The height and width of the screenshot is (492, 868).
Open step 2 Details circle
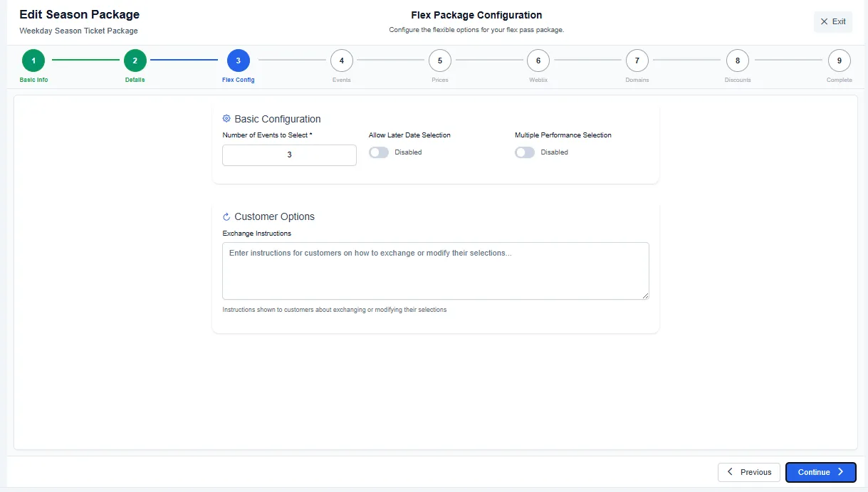[x=135, y=61]
